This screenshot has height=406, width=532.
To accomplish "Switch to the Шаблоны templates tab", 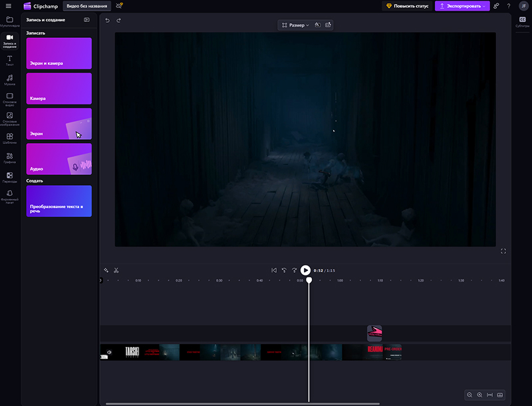I will tap(9, 138).
